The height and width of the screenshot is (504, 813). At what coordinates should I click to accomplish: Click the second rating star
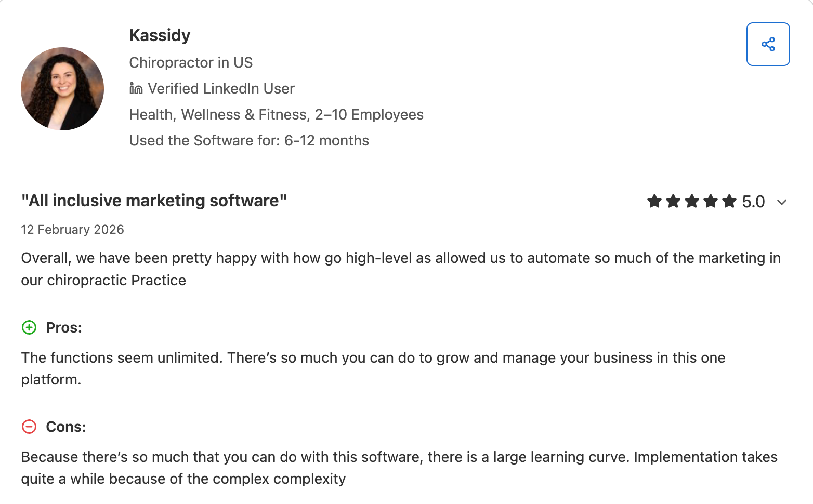[673, 201]
